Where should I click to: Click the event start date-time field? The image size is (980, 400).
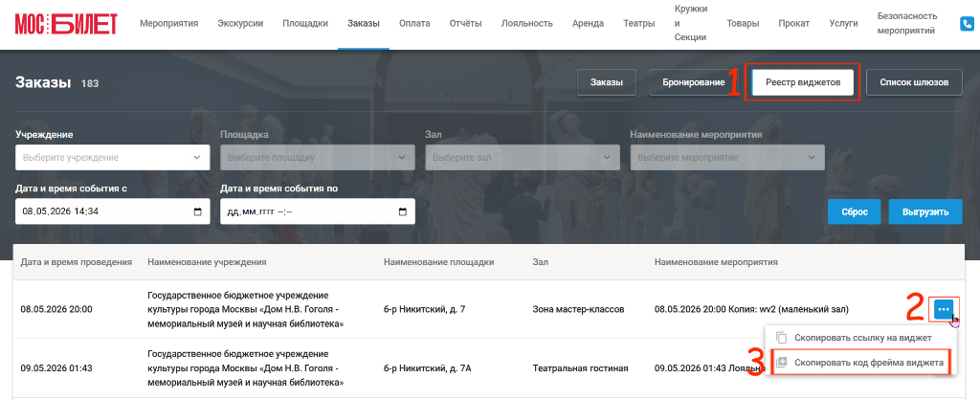click(113, 211)
